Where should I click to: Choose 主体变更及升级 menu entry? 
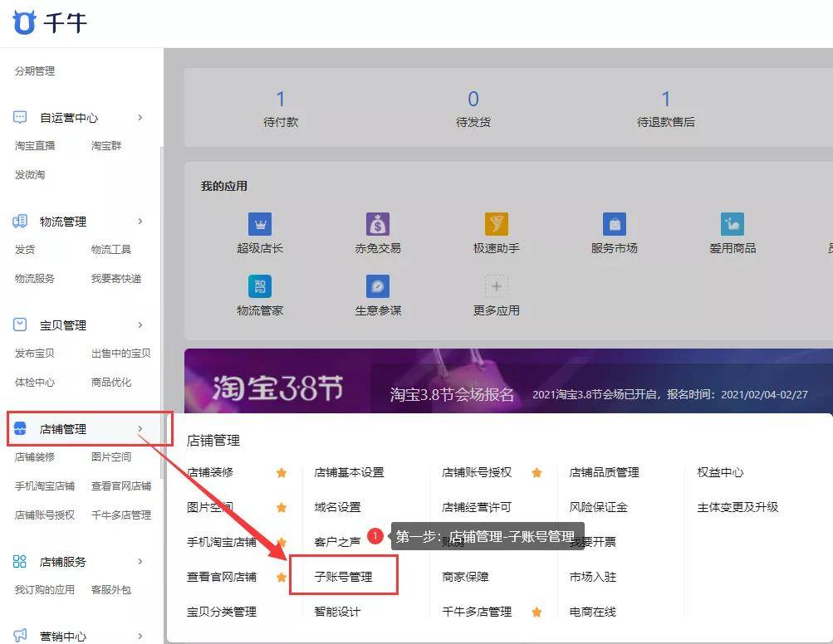pos(737,507)
